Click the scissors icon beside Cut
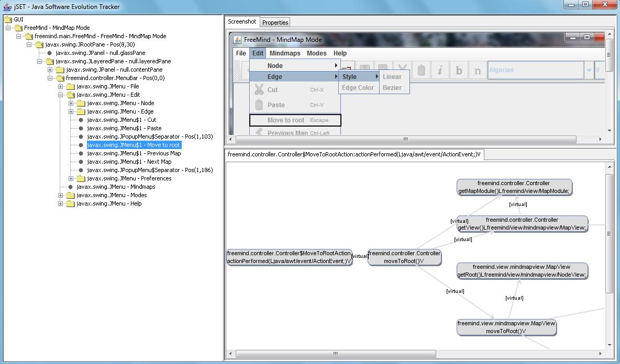The height and width of the screenshot is (364, 620). (259, 90)
